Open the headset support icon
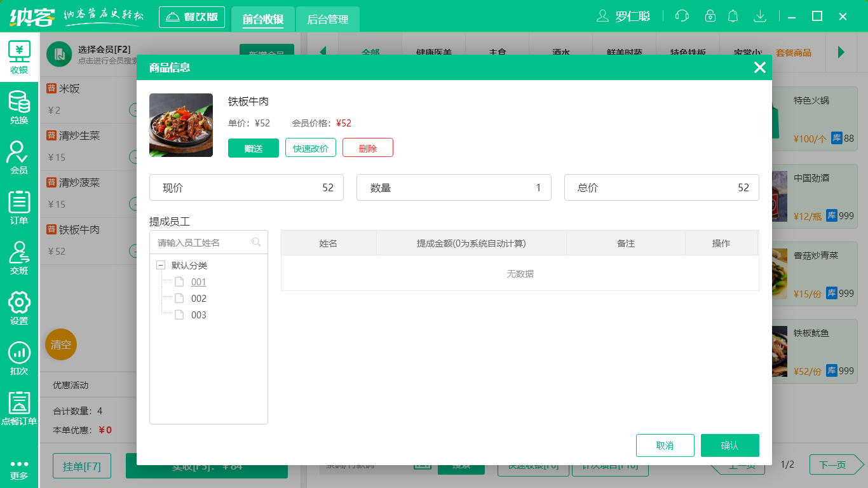The height and width of the screenshot is (488, 868). (681, 15)
